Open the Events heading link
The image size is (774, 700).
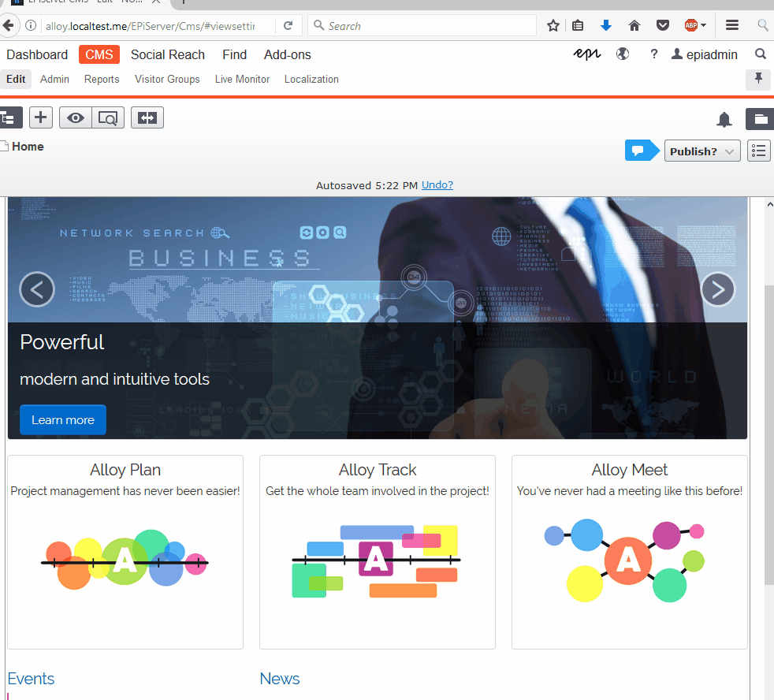(31, 679)
